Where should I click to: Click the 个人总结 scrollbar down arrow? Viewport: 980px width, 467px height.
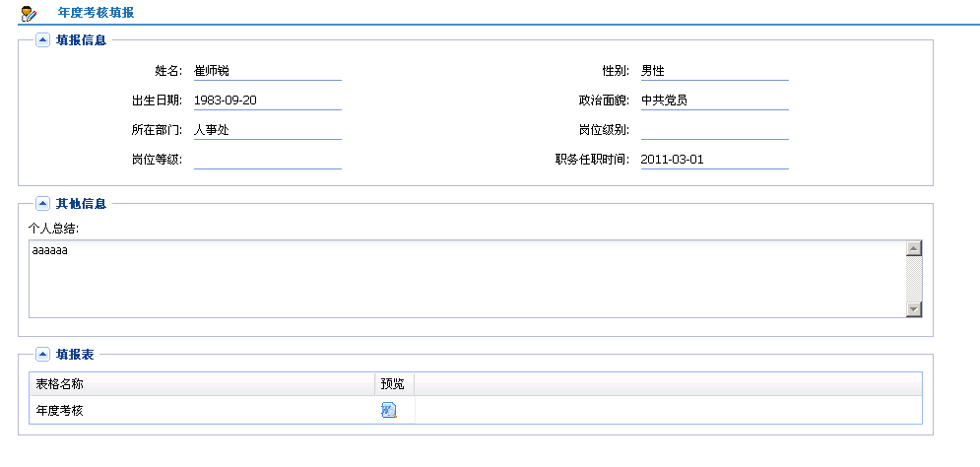(x=914, y=309)
